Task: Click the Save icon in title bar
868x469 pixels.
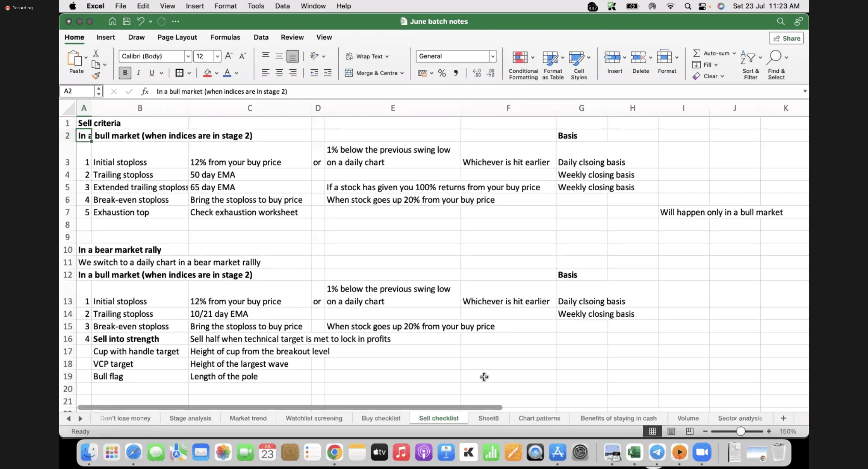Action: point(126,21)
